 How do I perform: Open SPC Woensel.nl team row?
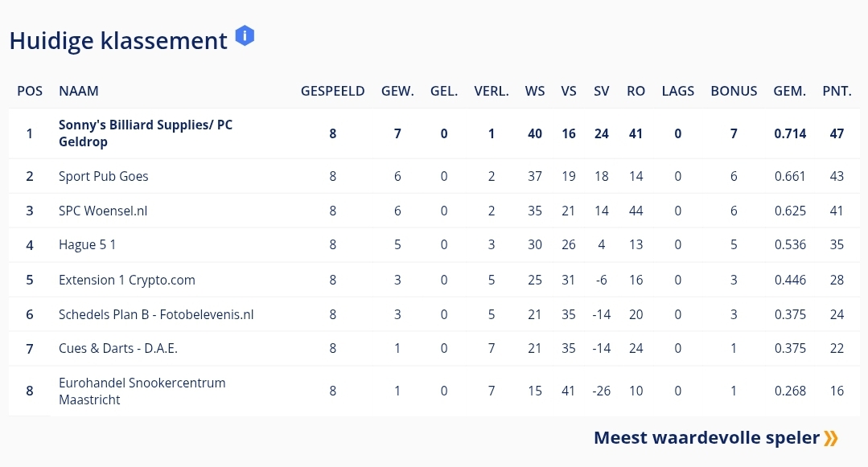(103, 211)
